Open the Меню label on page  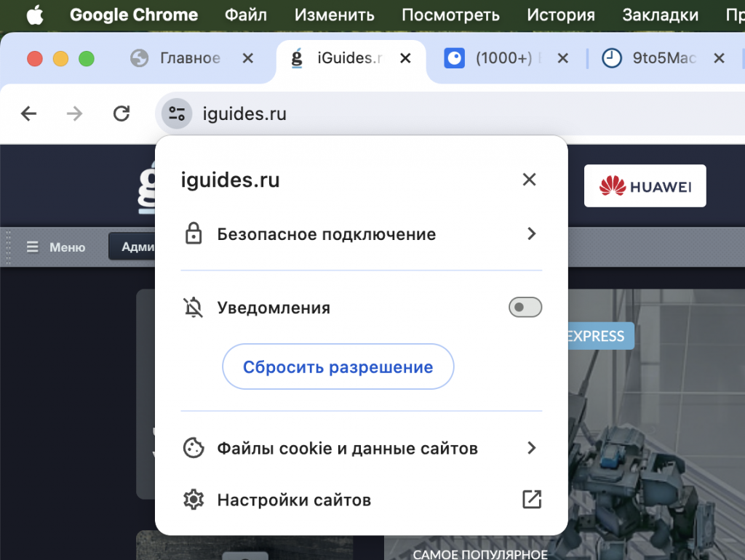pyautogui.click(x=67, y=247)
